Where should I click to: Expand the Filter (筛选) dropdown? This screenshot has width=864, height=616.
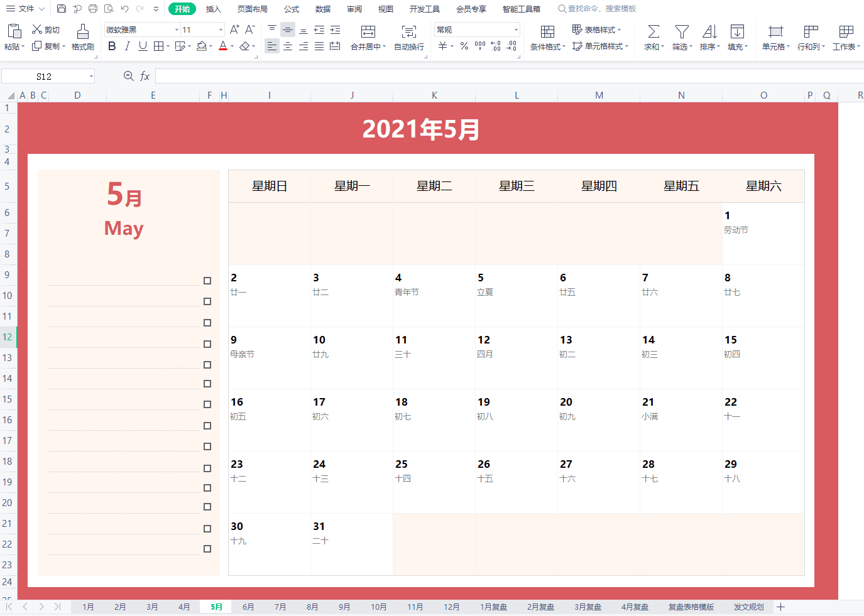pyautogui.click(x=691, y=46)
